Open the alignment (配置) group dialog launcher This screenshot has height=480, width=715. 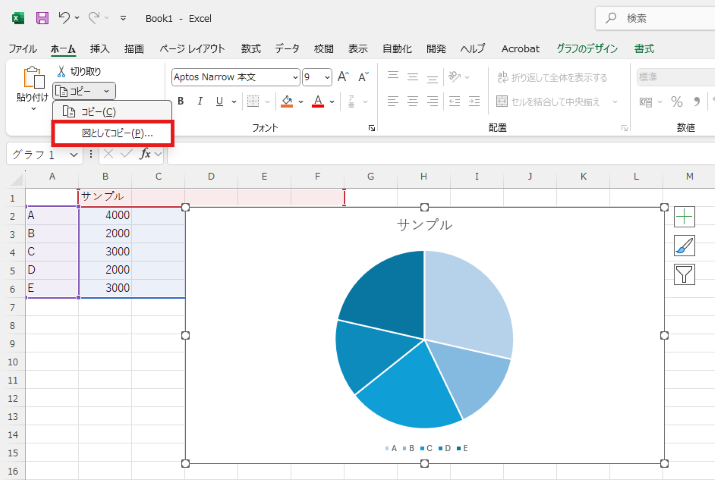tap(624, 129)
